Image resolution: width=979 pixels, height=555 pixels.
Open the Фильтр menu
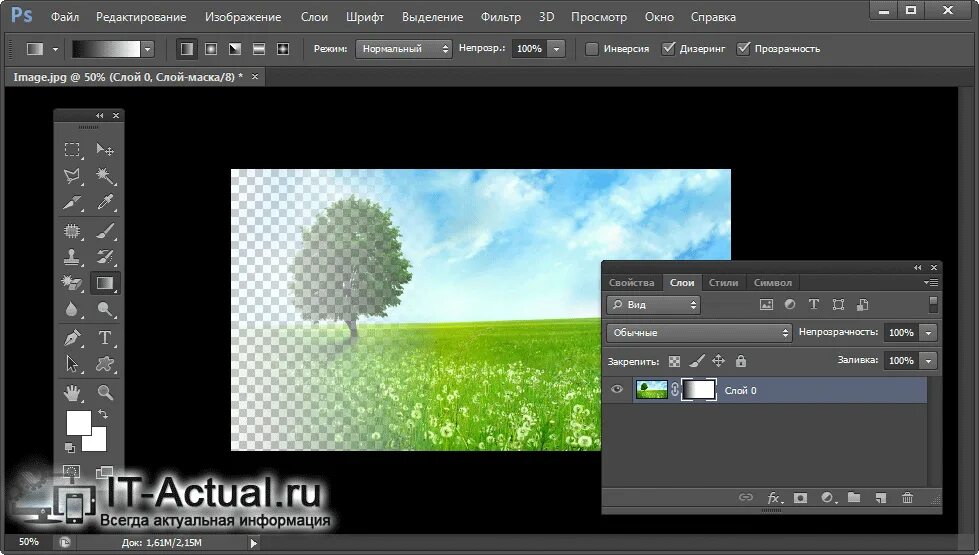click(501, 17)
